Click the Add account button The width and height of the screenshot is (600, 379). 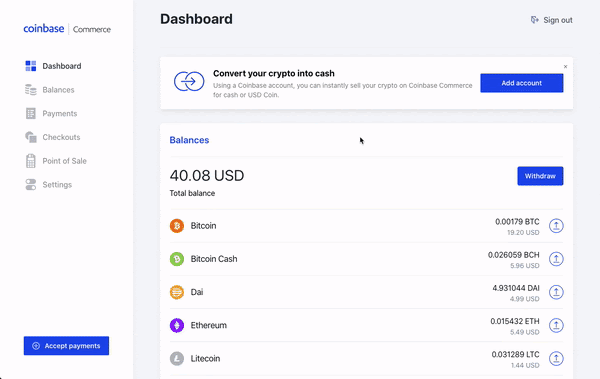(522, 83)
